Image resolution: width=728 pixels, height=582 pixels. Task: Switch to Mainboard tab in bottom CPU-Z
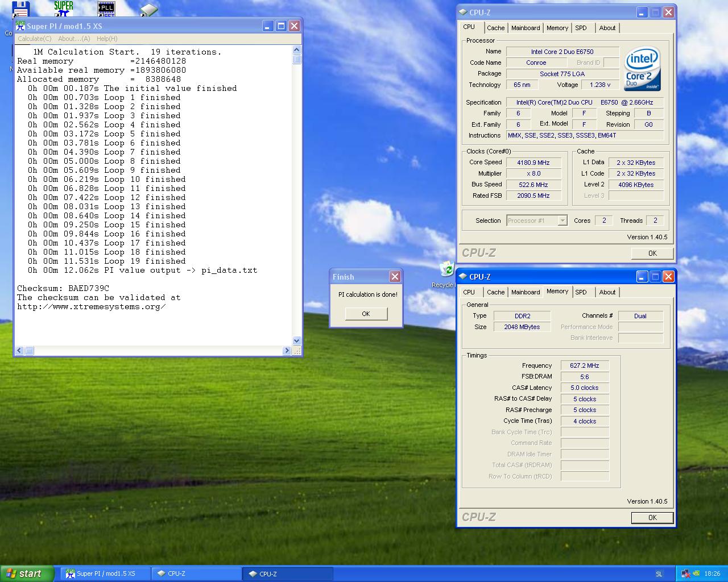click(526, 292)
